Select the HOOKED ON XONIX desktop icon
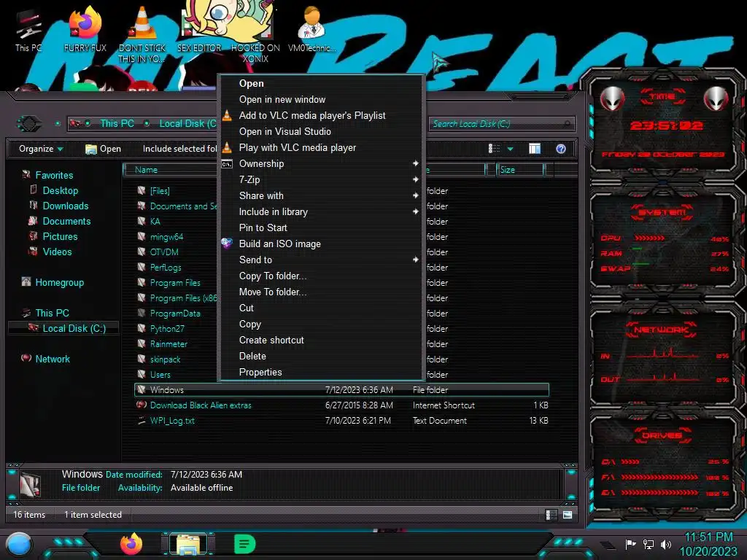747x560 pixels. pos(255,34)
